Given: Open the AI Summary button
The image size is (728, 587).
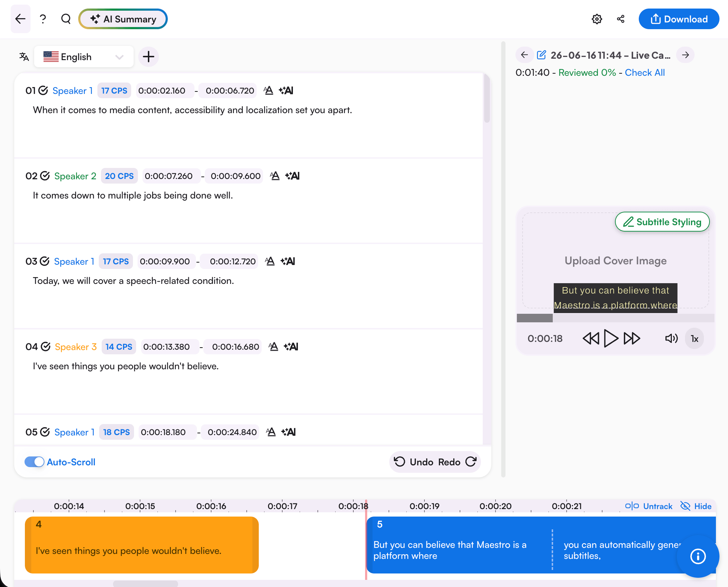Looking at the screenshot, I should click(123, 19).
